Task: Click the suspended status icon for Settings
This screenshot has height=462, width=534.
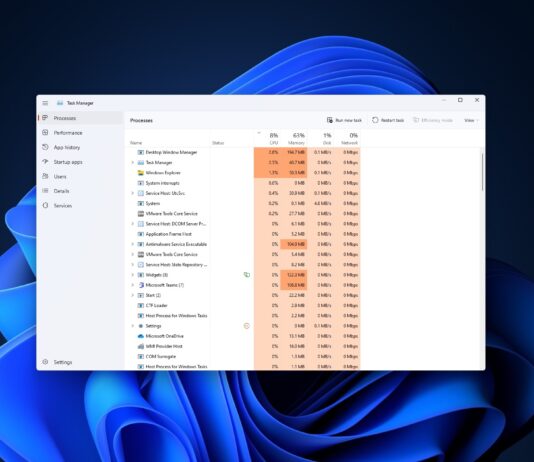Action: [247, 326]
